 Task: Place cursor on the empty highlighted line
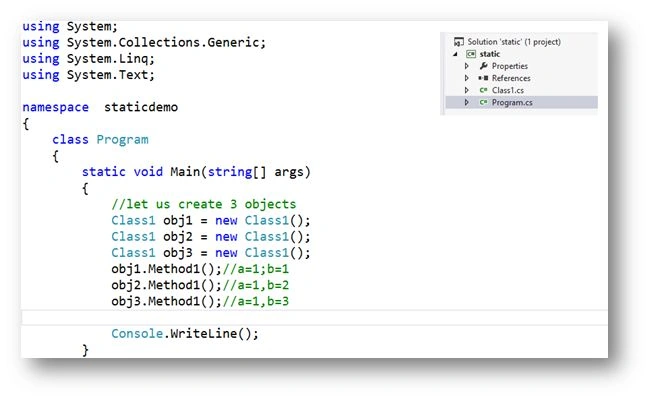[314, 318]
